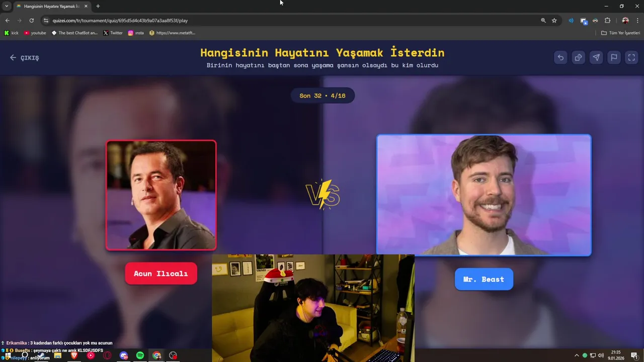The height and width of the screenshot is (362, 644).
Task: Click the 'Son 32 • 4/16' round indicator
Action: tap(323, 96)
